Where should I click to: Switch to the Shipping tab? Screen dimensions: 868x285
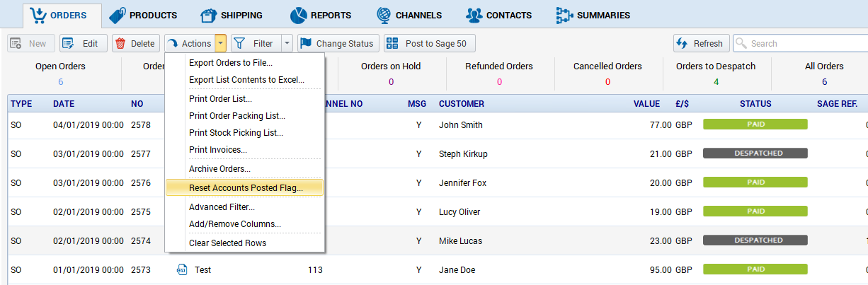pyautogui.click(x=231, y=15)
